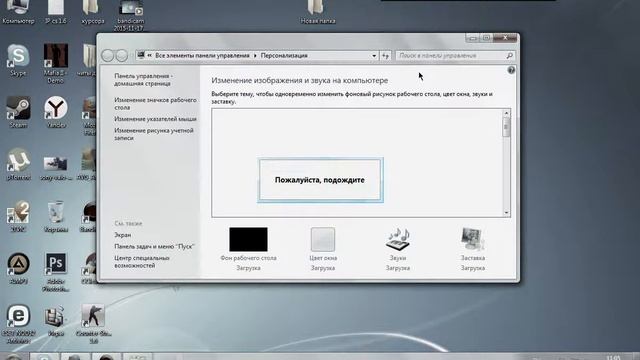Click the help question mark icon
Viewport: 640px width, 360px height.
coord(511,70)
